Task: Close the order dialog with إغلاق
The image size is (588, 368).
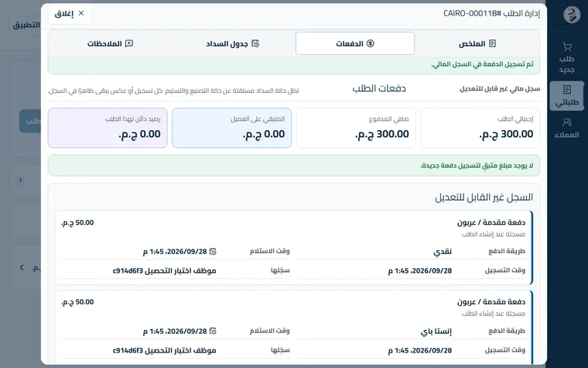Action: pos(70,14)
